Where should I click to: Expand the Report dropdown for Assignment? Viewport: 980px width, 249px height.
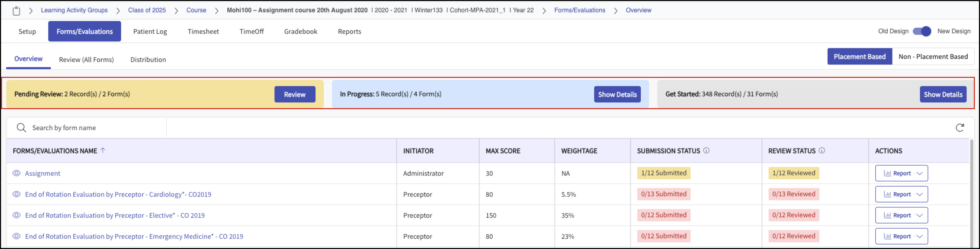901,173
